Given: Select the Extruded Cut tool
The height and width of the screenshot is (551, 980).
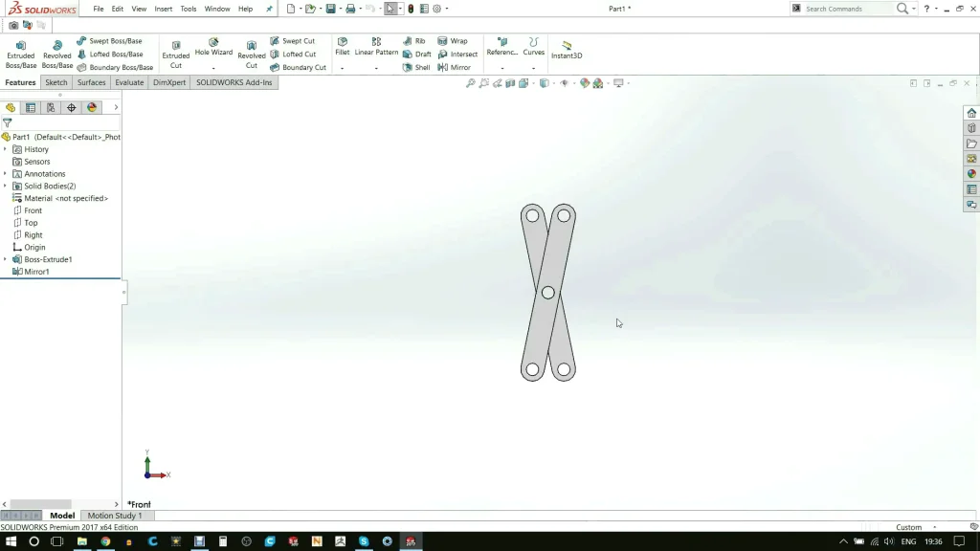Looking at the screenshot, I should (x=176, y=55).
